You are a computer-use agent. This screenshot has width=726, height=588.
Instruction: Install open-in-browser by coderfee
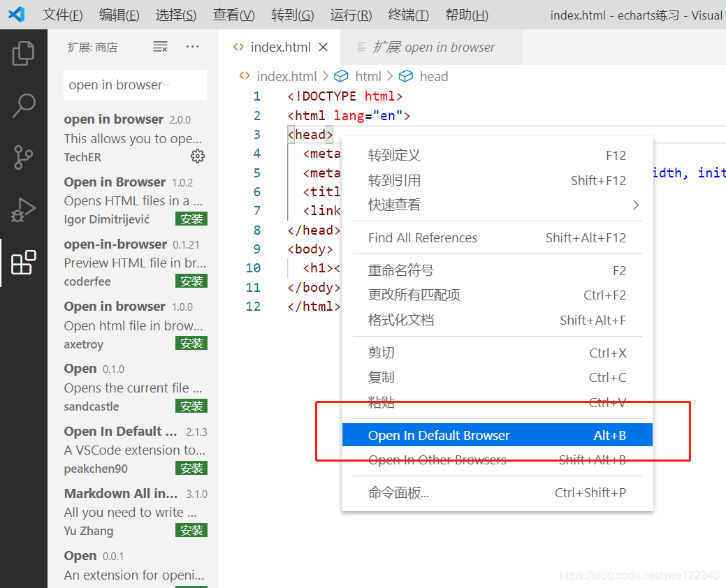(191, 281)
